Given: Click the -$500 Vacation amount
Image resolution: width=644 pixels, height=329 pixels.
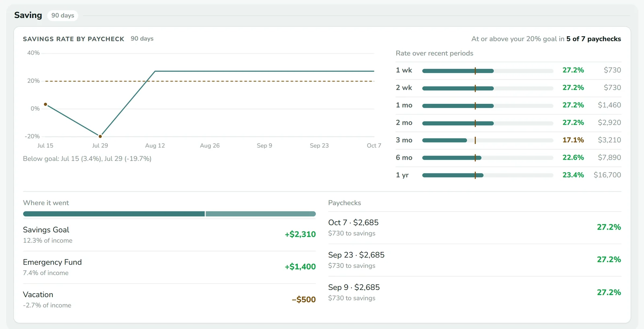Looking at the screenshot, I should tap(304, 300).
